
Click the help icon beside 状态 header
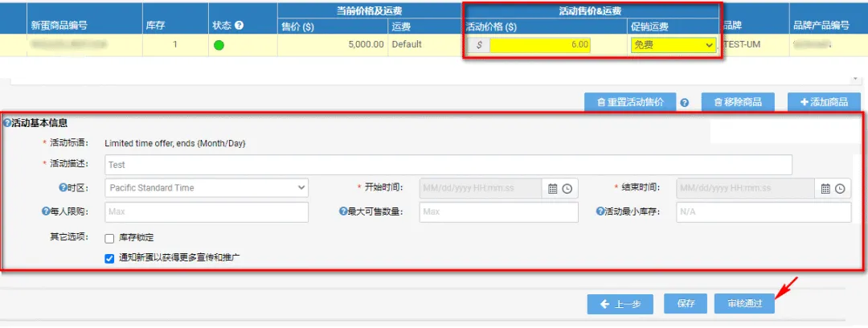click(x=239, y=26)
